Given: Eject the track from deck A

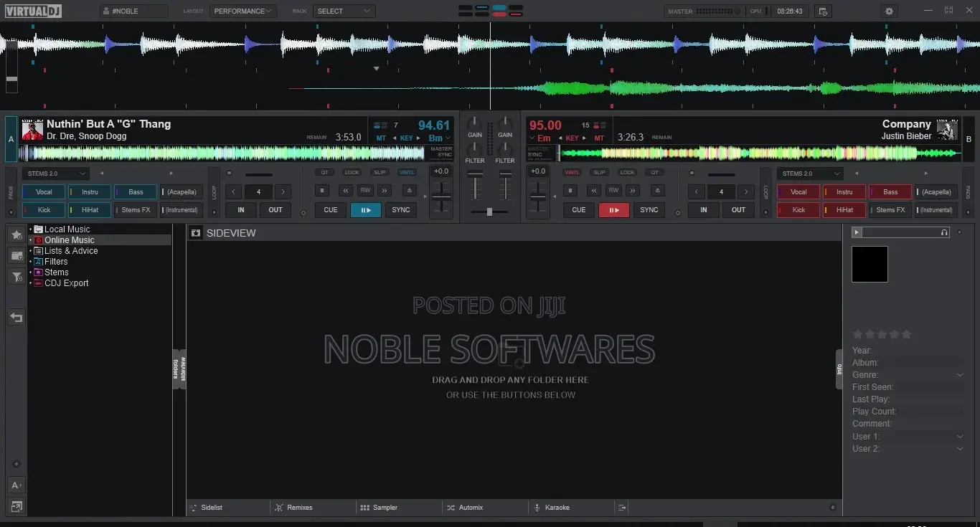Looking at the screenshot, I should tap(408, 191).
